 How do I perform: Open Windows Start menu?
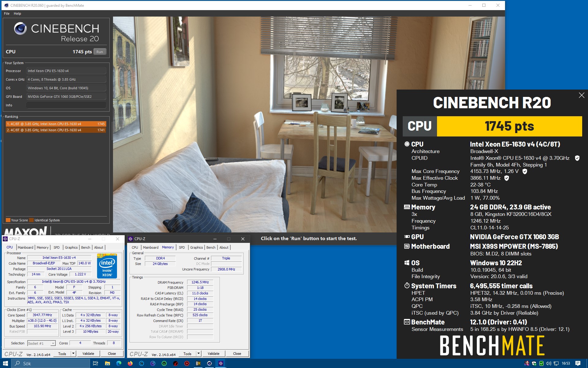click(6, 363)
